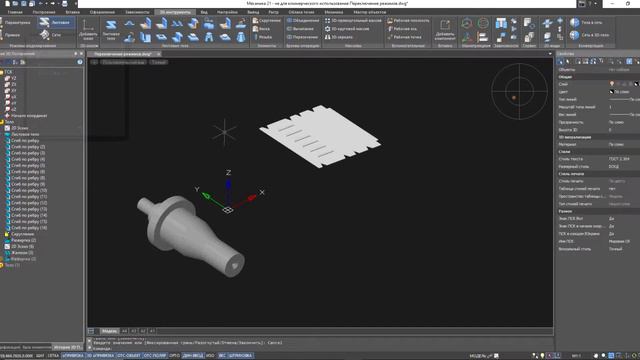Viewport: 640px width, 360px height.
Task: Click the Объединение boolean union icon
Action: (289, 20)
